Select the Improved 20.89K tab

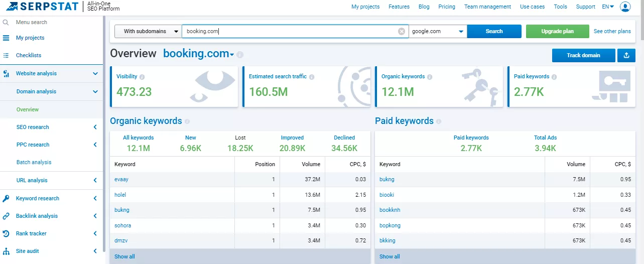pos(292,143)
